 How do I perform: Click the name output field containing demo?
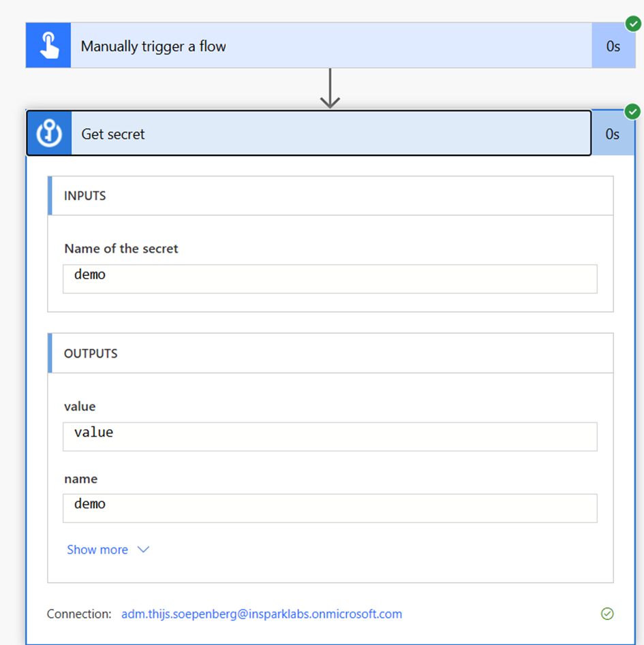(330, 508)
